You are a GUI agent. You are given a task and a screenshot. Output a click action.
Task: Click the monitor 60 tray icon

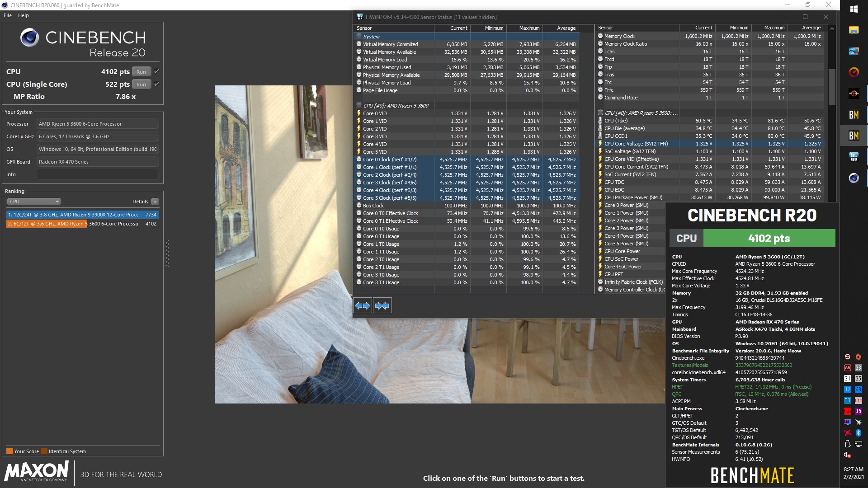click(x=848, y=422)
